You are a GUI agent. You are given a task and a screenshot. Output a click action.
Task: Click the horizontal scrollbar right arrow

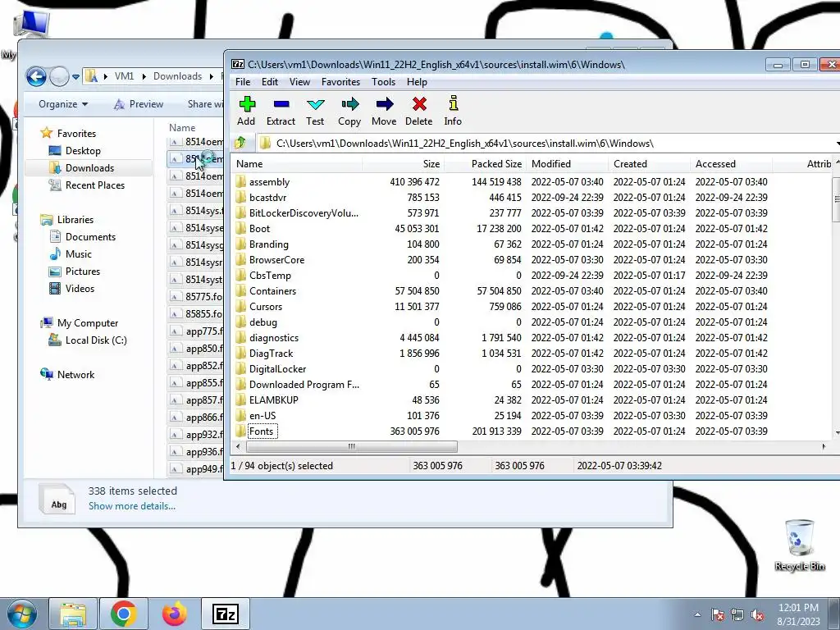pyautogui.click(x=824, y=446)
